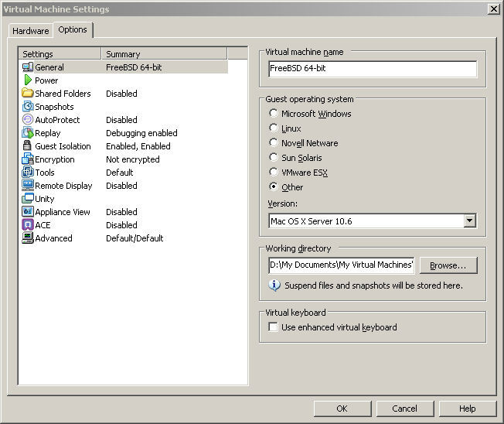This screenshot has height=424, width=504.
Task: Click the 'Debugging enabled' summary text
Action: [x=141, y=133]
